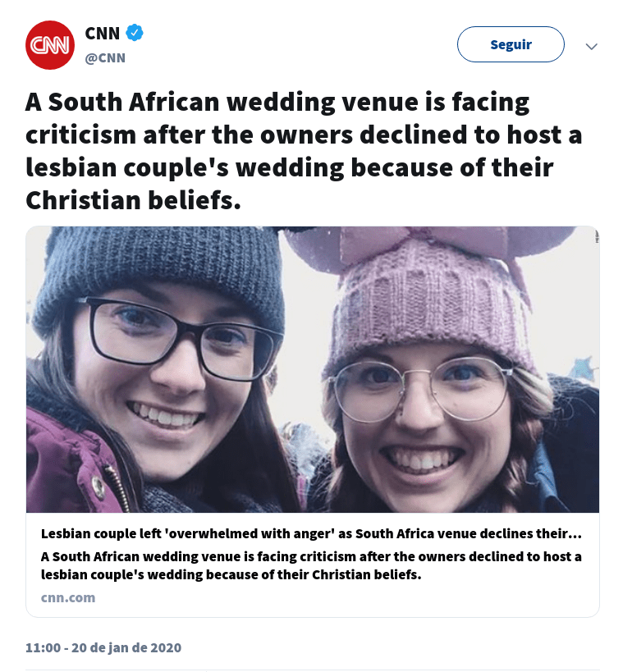
Task: Click the pink bow atop the knit hat
Action: pyautogui.click(x=427, y=246)
